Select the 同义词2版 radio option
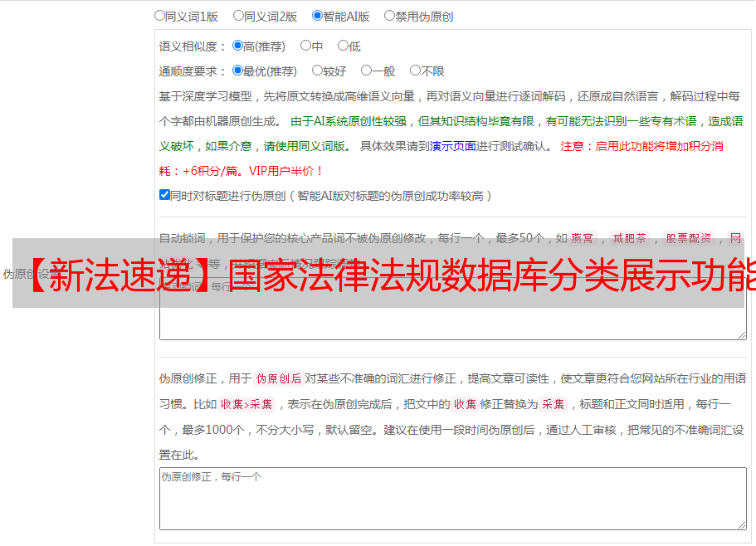 239,16
